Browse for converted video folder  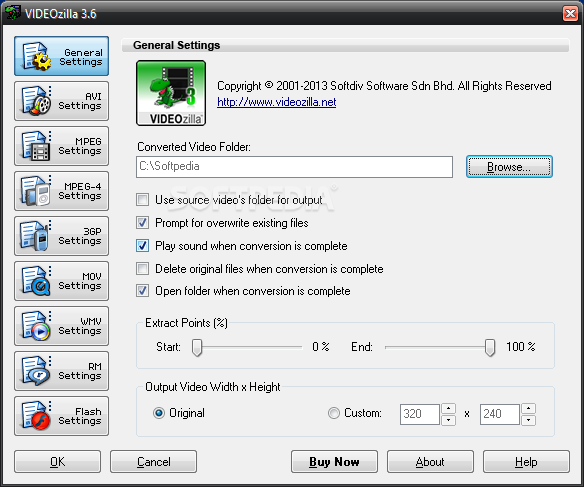pyautogui.click(x=509, y=167)
